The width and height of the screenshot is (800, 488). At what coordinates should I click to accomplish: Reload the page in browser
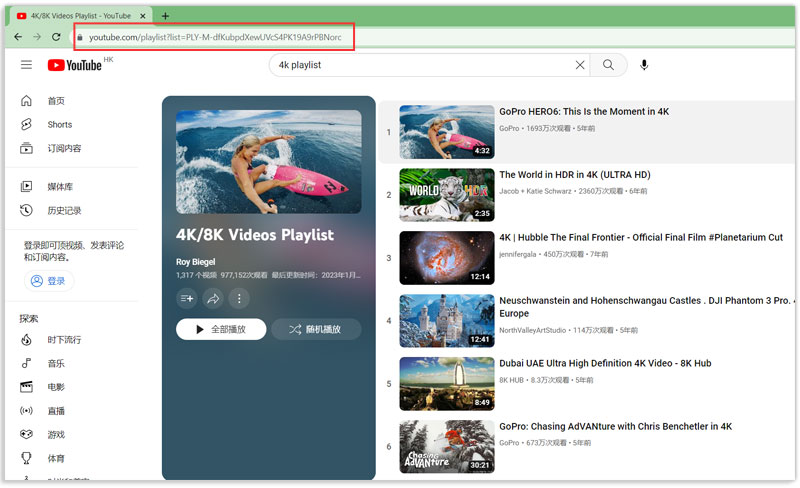point(56,37)
